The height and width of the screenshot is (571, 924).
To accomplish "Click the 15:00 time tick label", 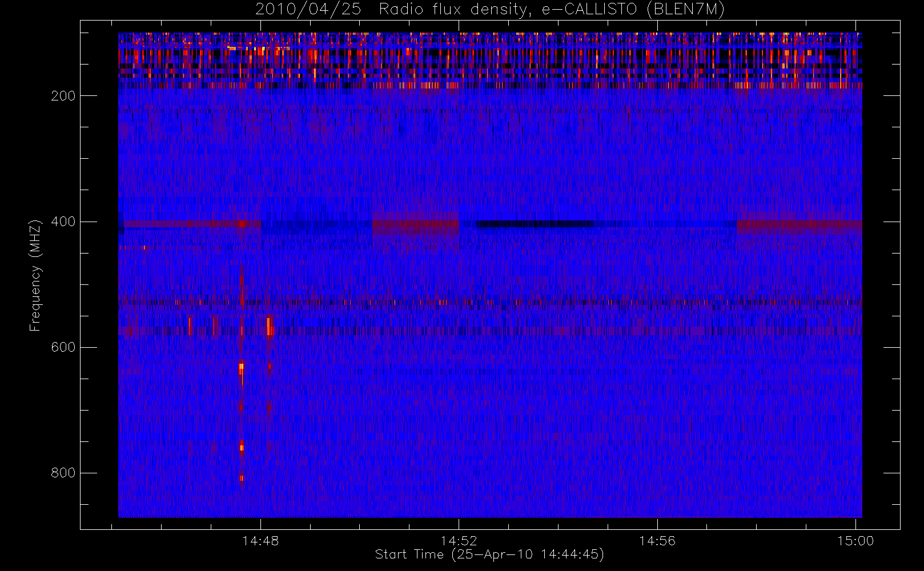I will (855, 541).
